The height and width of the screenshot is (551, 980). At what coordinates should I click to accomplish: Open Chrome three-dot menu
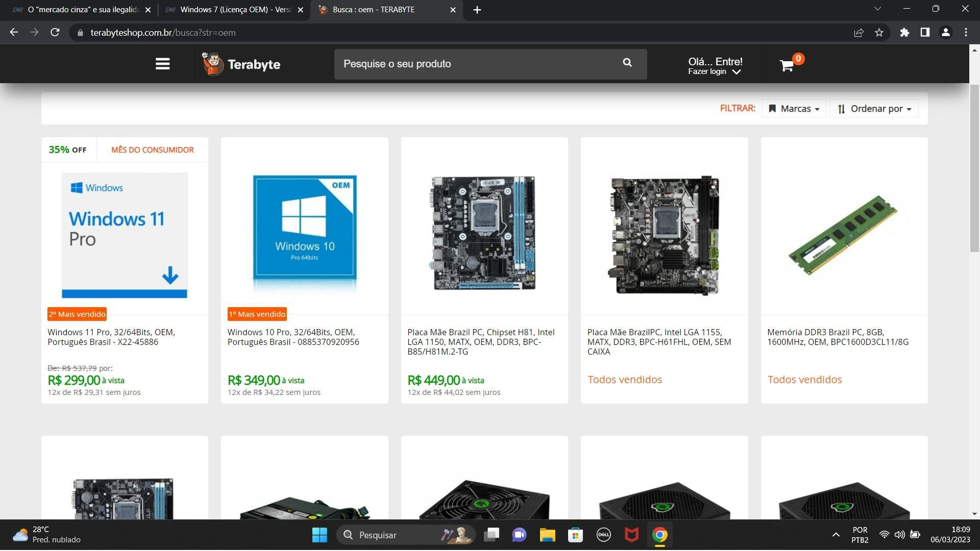click(966, 32)
